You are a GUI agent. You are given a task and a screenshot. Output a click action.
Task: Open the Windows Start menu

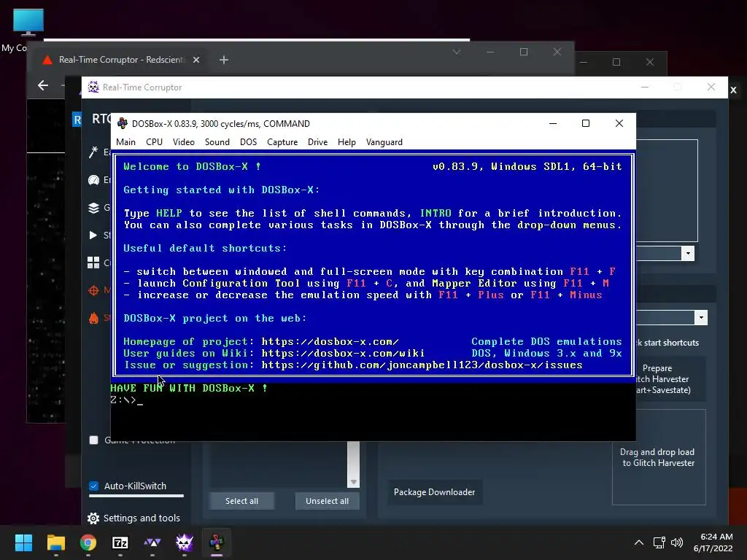23,542
